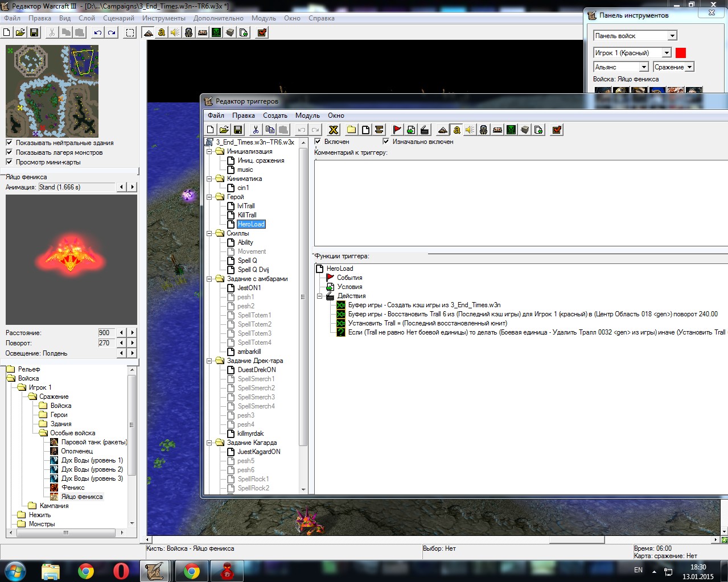Open Sound Editor icon in Trigger Editor toolbar
The width and height of the screenshot is (728, 582).
point(470,130)
